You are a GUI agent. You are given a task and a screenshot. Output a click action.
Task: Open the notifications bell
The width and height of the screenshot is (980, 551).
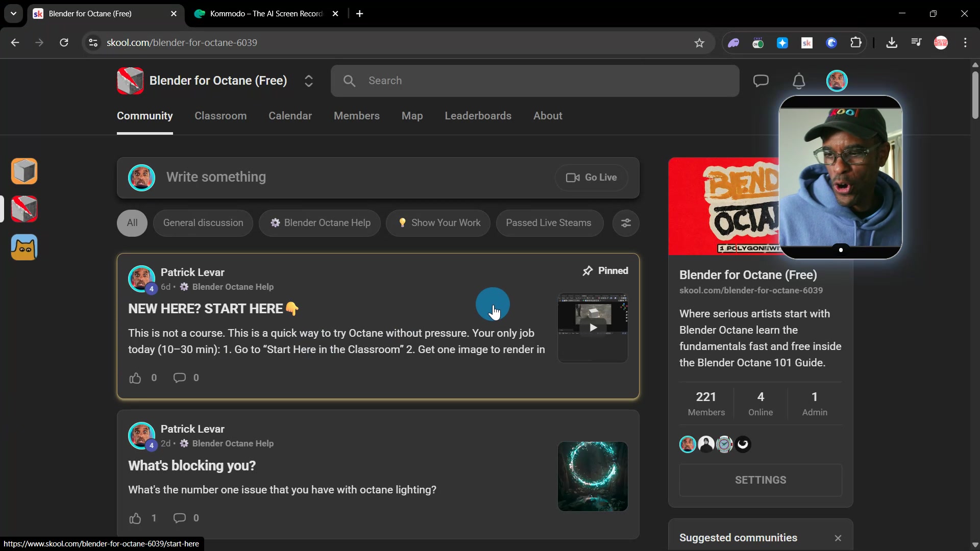click(x=799, y=81)
